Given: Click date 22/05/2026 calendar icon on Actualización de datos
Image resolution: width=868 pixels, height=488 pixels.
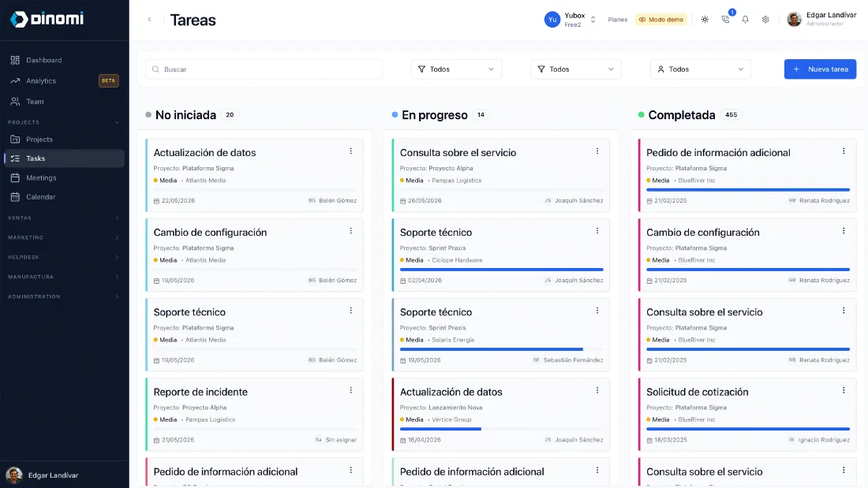Looking at the screenshot, I should [157, 201].
